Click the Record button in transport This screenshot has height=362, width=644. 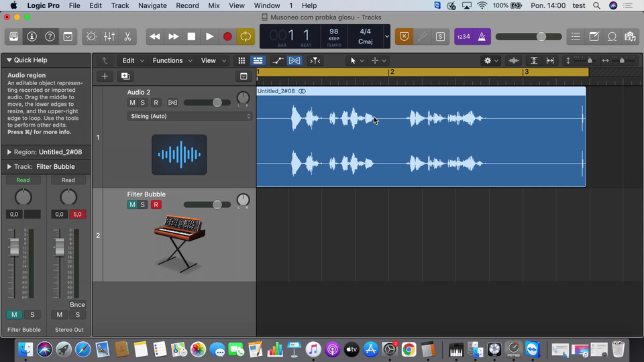[x=227, y=36]
